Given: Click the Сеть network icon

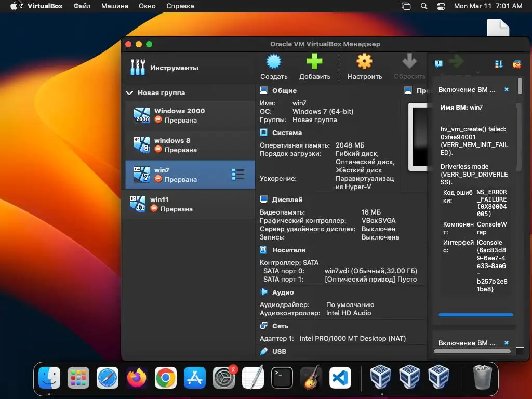Looking at the screenshot, I should pos(263,326).
